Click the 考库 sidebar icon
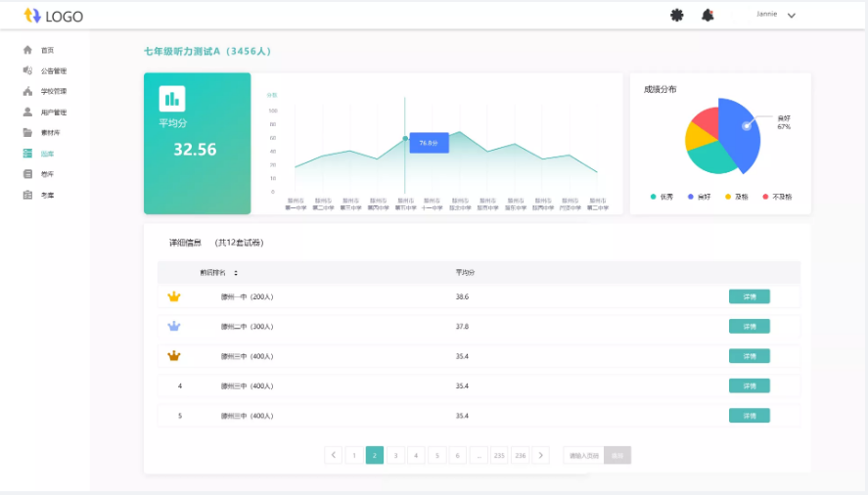Viewport: 868px width, 495px height. pyautogui.click(x=27, y=195)
